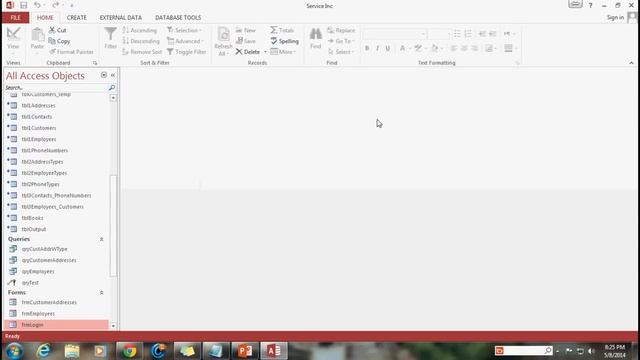This screenshot has height=360, width=640.
Task: Toggle Italic text formatting
Action: click(378, 48)
